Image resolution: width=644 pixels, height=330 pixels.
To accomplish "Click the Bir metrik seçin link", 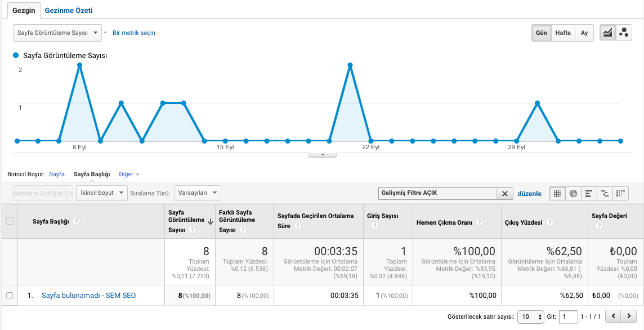I will click(134, 33).
